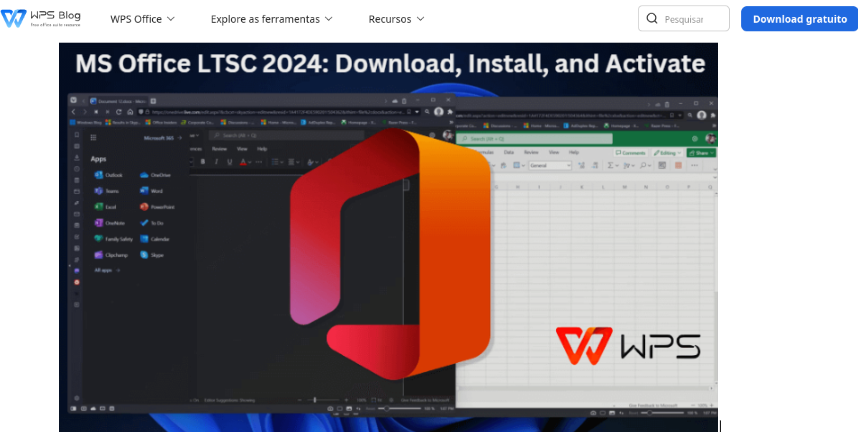Expand the Recursos menu
This screenshot has height=432, width=858.
click(396, 19)
